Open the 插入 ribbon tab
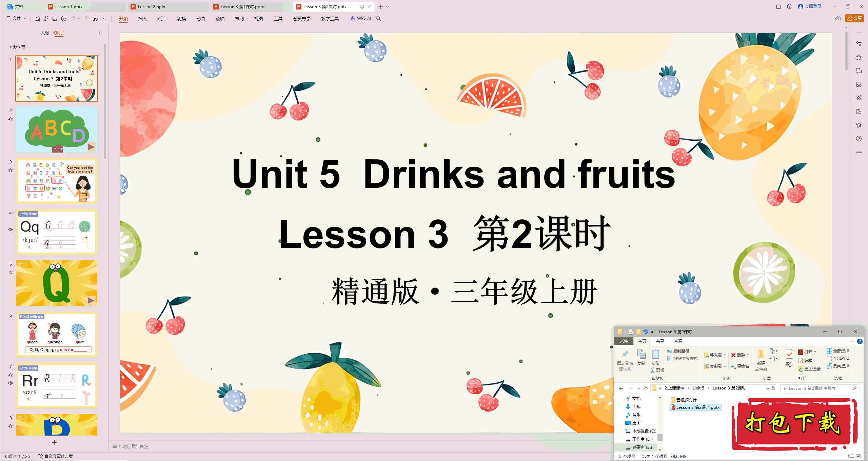Viewport: 868px width, 461px height. 143,19
